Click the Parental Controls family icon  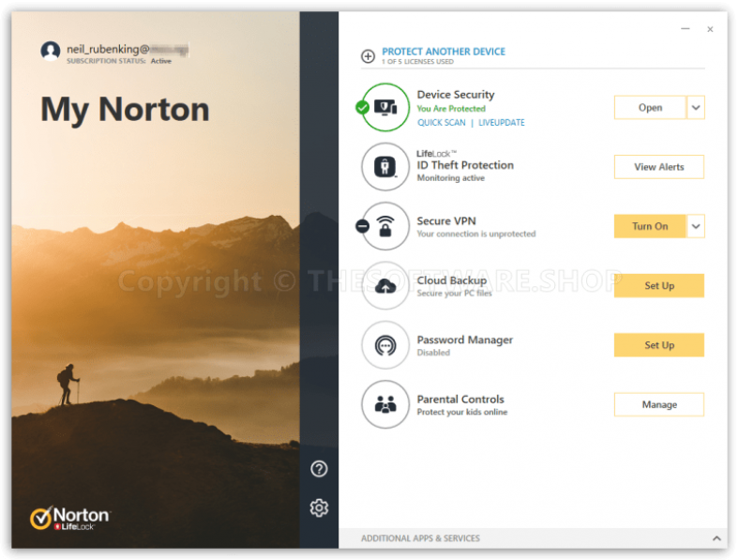coord(385,404)
